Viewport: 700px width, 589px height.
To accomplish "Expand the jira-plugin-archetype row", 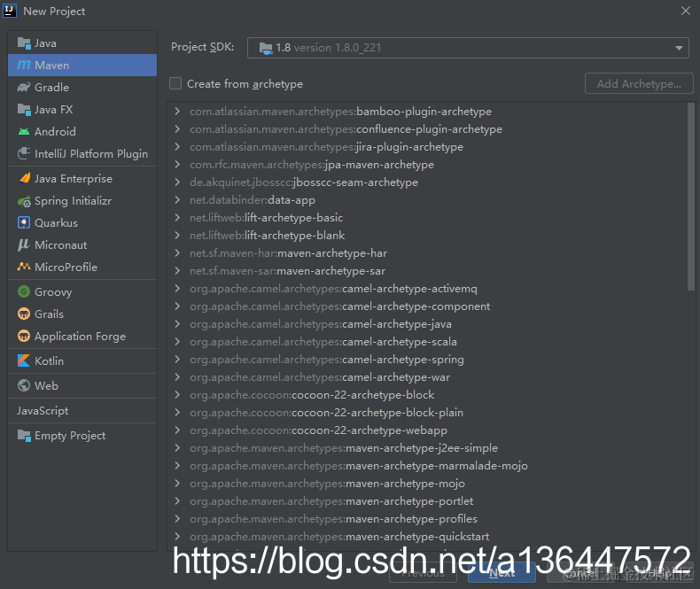I will pyautogui.click(x=177, y=147).
